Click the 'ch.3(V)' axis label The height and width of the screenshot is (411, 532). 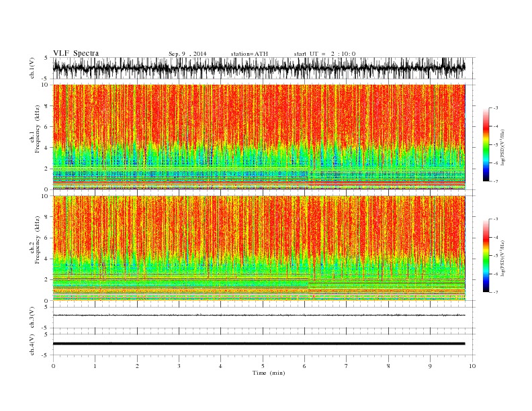[32, 317]
